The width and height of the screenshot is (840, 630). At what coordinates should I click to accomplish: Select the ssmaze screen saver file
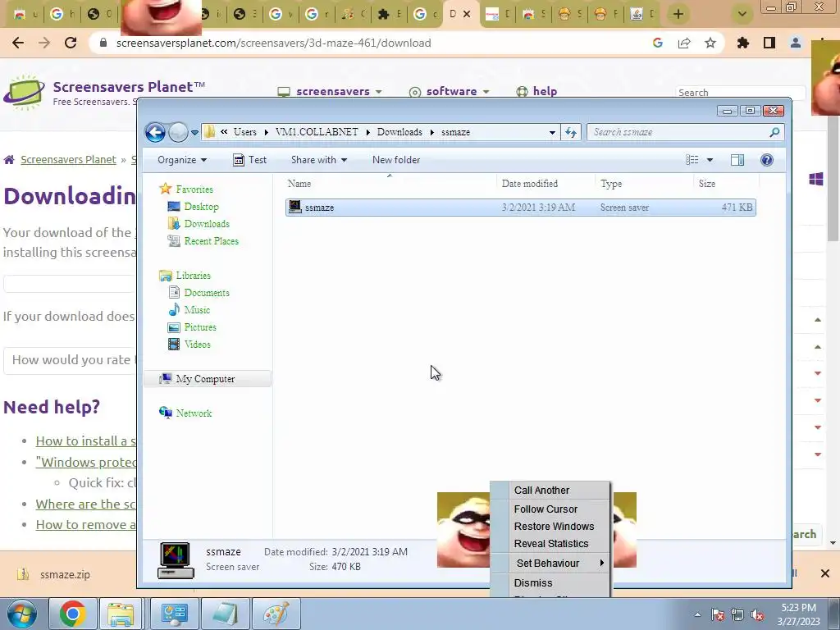click(521, 208)
